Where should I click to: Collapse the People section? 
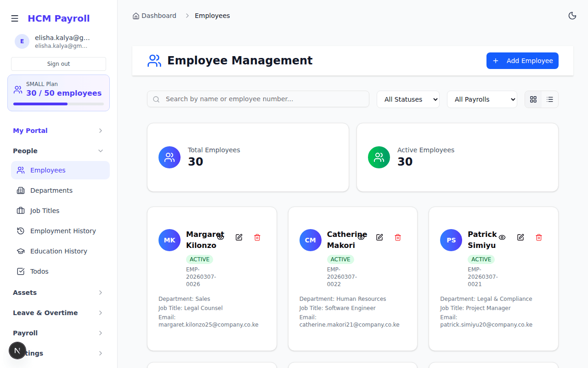click(x=58, y=150)
